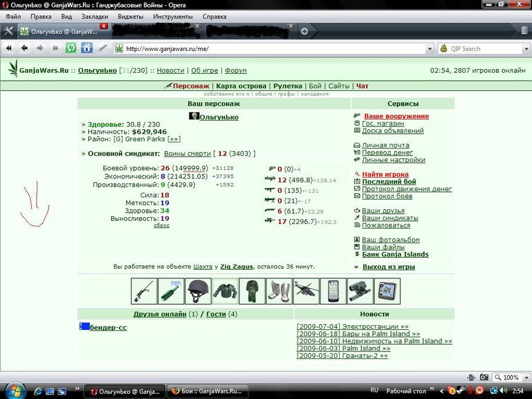Open the helicopter transport item
The height and width of the screenshot is (399, 532).
coord(306,291)
